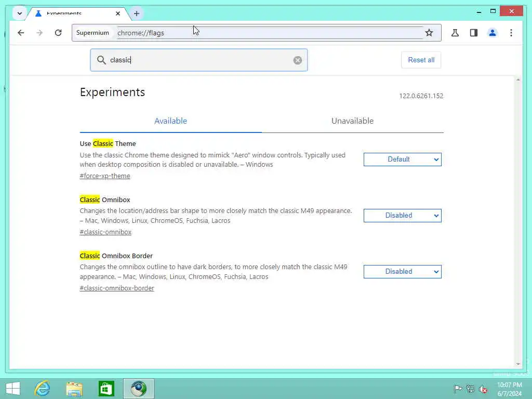Bookmark this page with the star icon
532x399 pixels.
pos(429,33)
